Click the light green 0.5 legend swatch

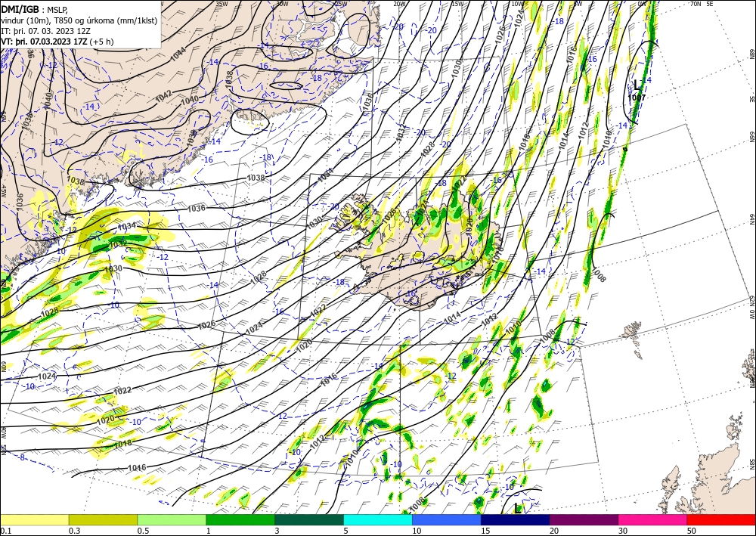(x=172, y=519)
